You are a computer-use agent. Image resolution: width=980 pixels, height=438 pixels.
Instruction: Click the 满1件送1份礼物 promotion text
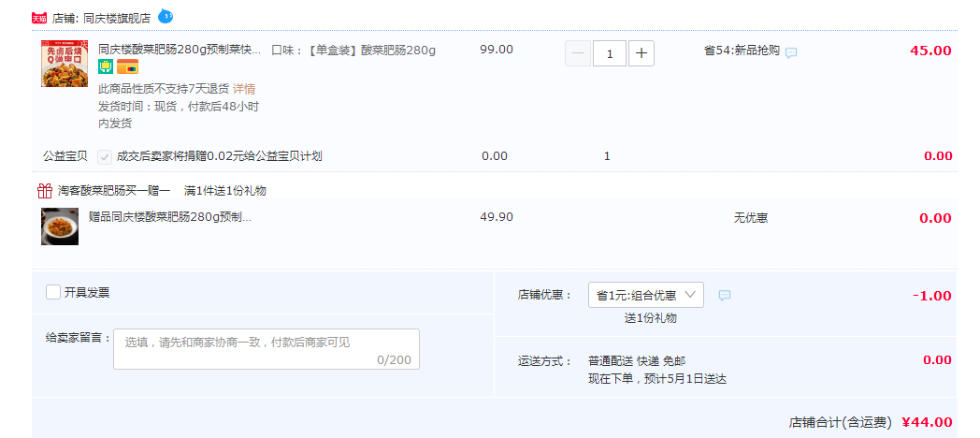[x=225, y=191]
